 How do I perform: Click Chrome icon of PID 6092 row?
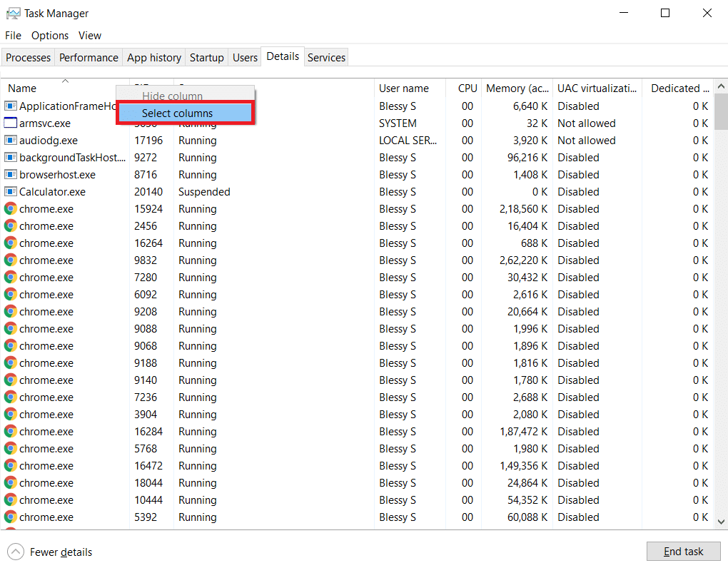click(x=11, y=295)
